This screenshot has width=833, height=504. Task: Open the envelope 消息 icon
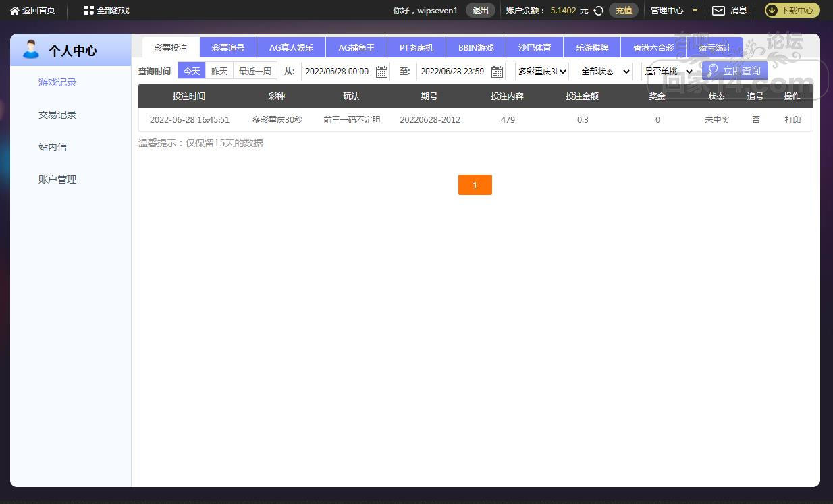pyautogui.click(x=718, y=11)
